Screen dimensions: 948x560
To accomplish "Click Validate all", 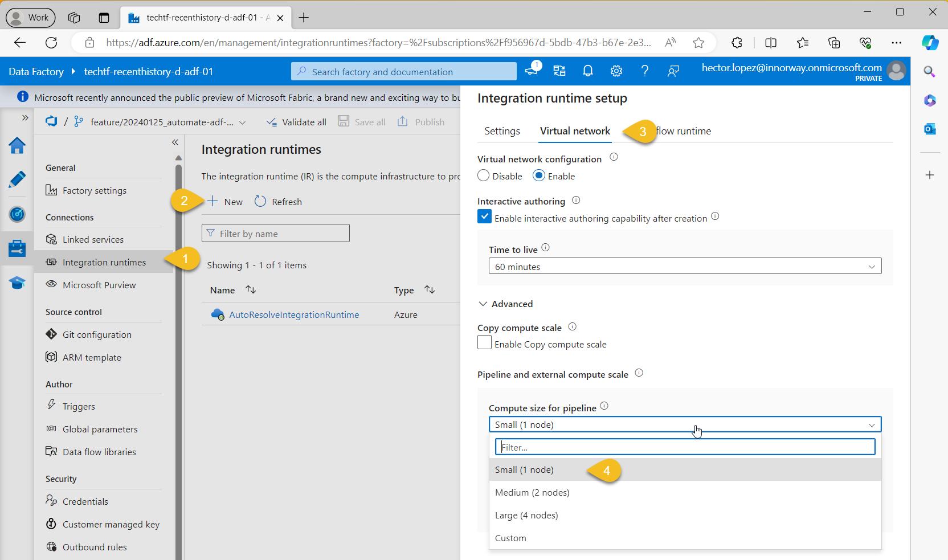I will click(296, 122).
